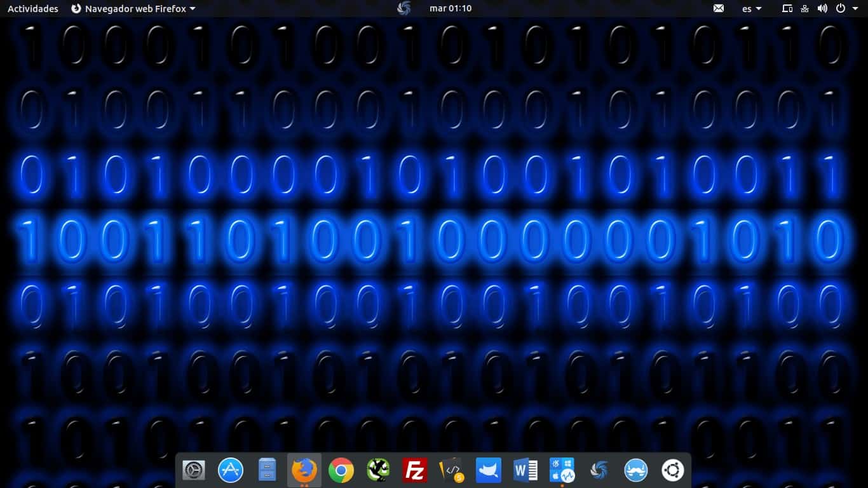Open the FileZilla FTP client
This screenshot has height=488, width=868.
(414, 470)
